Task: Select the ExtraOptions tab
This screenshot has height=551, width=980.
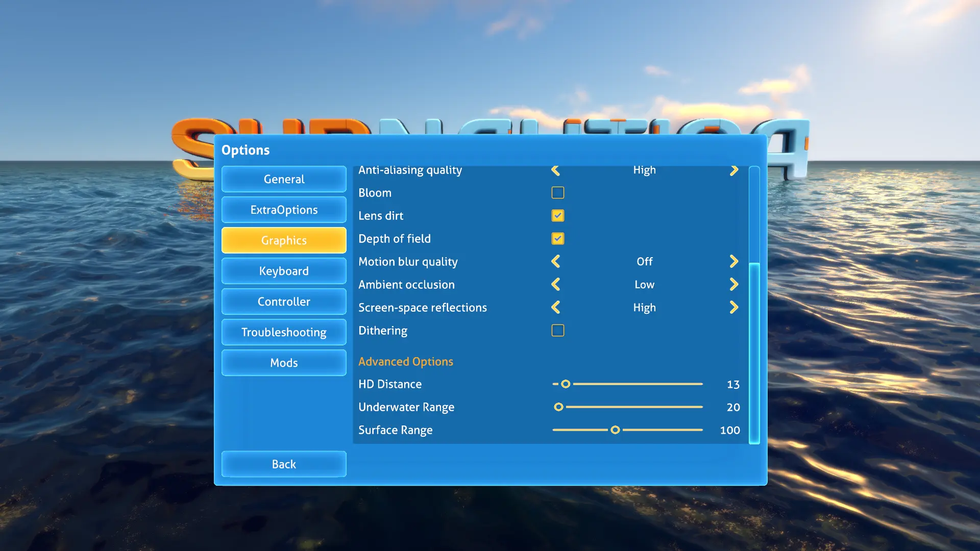Action: 283,209
